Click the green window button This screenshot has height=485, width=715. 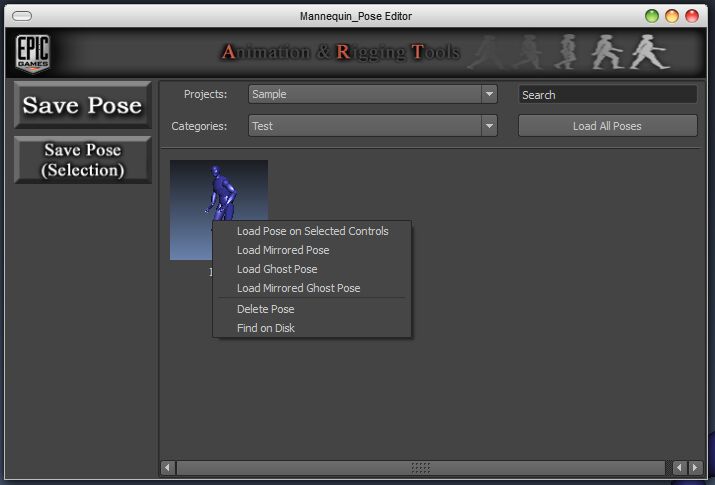pyautogui.click(x=652, y=16)
